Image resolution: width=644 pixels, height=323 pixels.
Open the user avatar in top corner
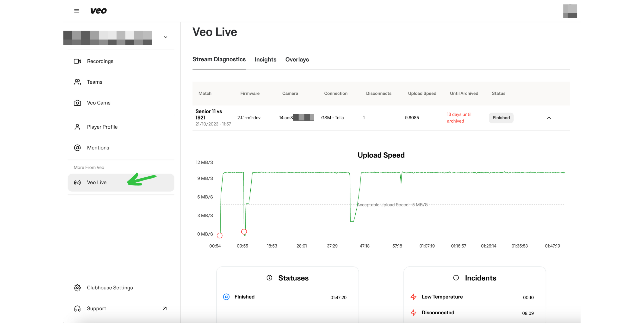point(570,11)
